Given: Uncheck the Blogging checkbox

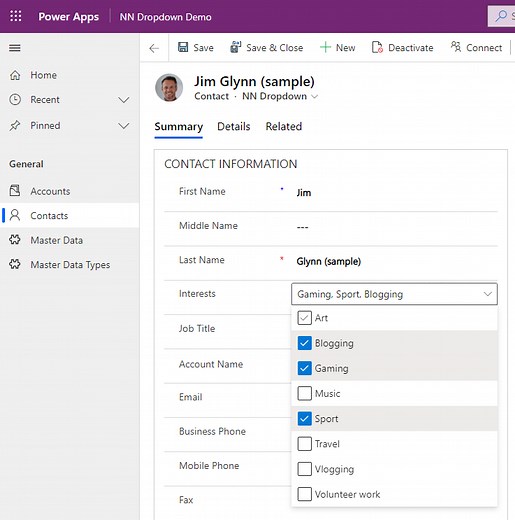Looking at the screenshot, I should coord(304,343).
